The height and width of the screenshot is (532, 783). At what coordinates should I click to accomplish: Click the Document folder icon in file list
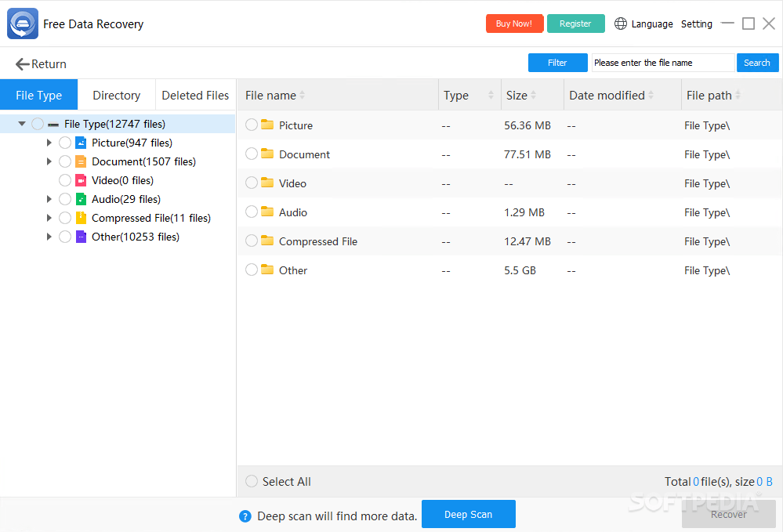coord(267,154)
